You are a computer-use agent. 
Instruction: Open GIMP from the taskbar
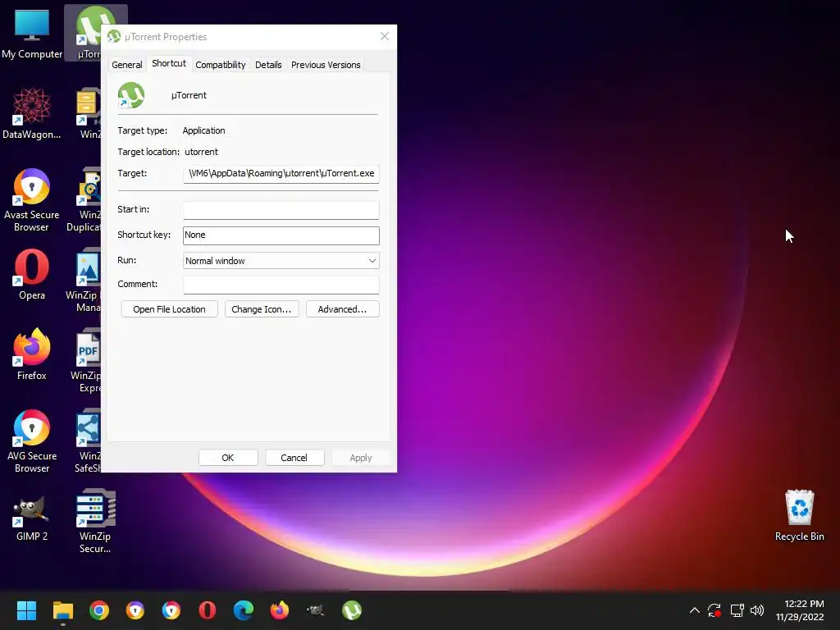[x=316, y=610]
